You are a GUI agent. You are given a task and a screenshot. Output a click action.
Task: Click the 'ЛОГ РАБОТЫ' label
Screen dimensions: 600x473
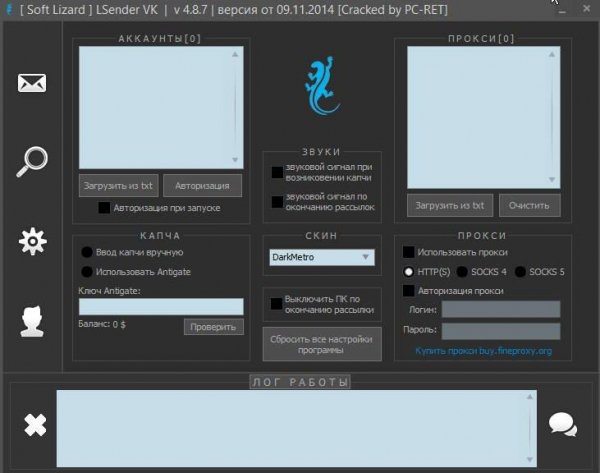[x=300, y=382]
